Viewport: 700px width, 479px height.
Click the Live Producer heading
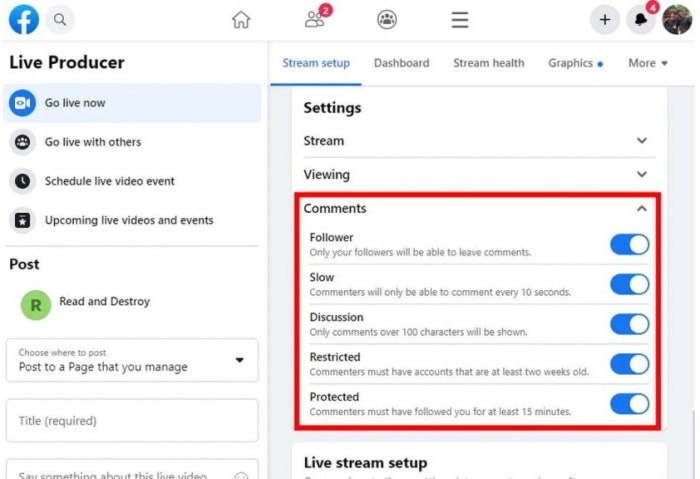[67, 62]
